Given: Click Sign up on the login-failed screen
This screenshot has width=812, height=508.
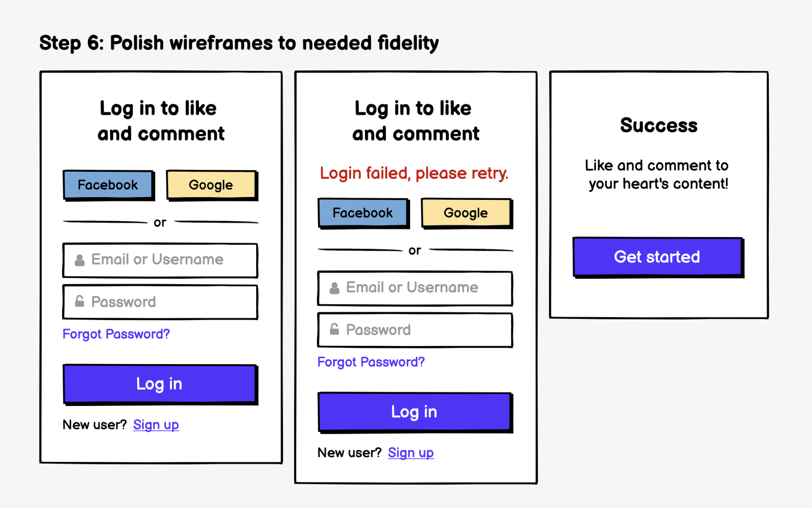Looking at the screenshot, I should (411, 452).
